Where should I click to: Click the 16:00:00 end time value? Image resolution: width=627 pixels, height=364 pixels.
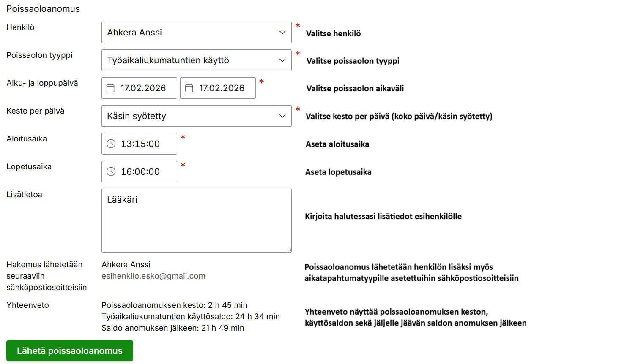click(x=140, y=172)
